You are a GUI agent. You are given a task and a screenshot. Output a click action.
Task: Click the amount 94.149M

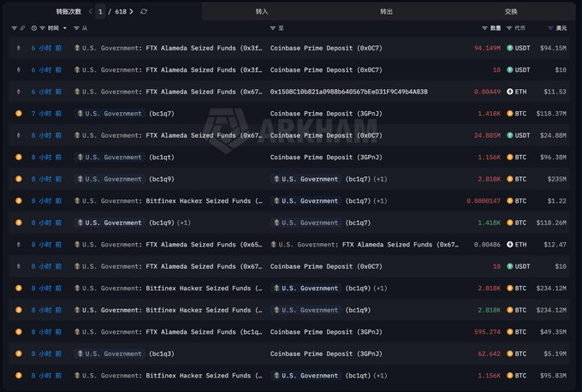pos(487,48)
